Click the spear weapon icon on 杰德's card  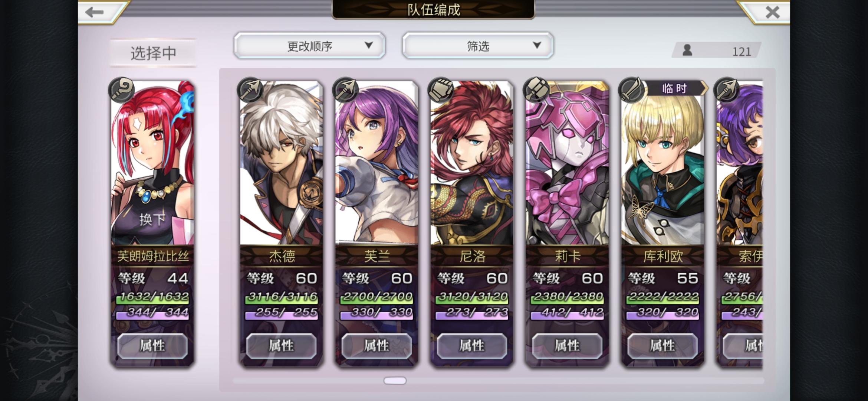click(x=250, y=90)
